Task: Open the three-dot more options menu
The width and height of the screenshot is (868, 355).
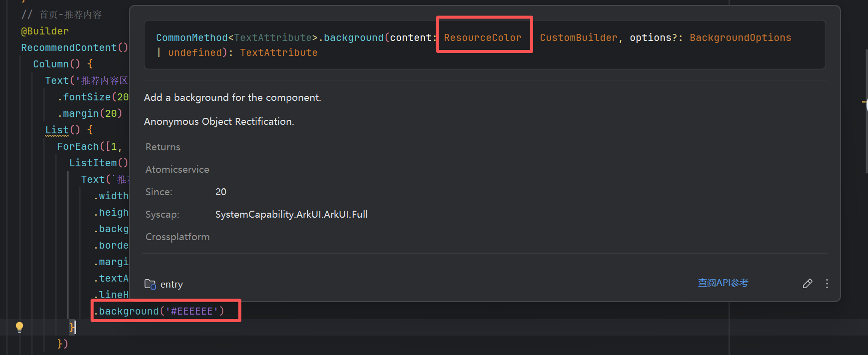Action: 827,284
